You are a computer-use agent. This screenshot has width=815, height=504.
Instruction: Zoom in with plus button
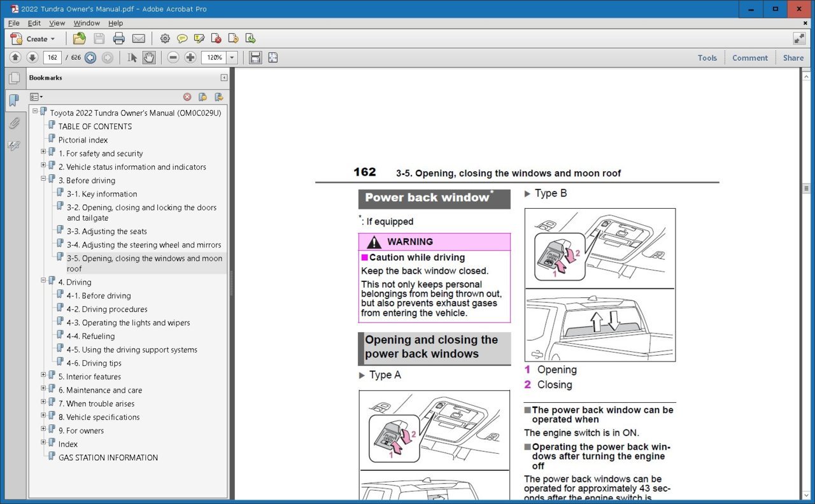190,58
